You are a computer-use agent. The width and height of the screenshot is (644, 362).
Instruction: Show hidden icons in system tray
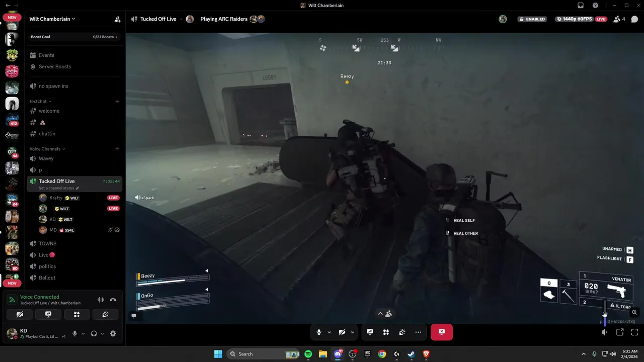coord(584,354)
